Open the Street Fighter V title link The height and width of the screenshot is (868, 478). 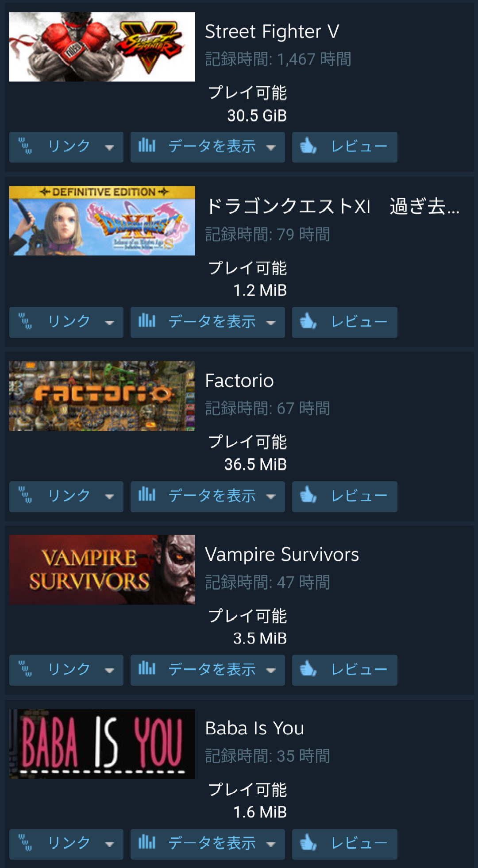(x=272, y=31)
